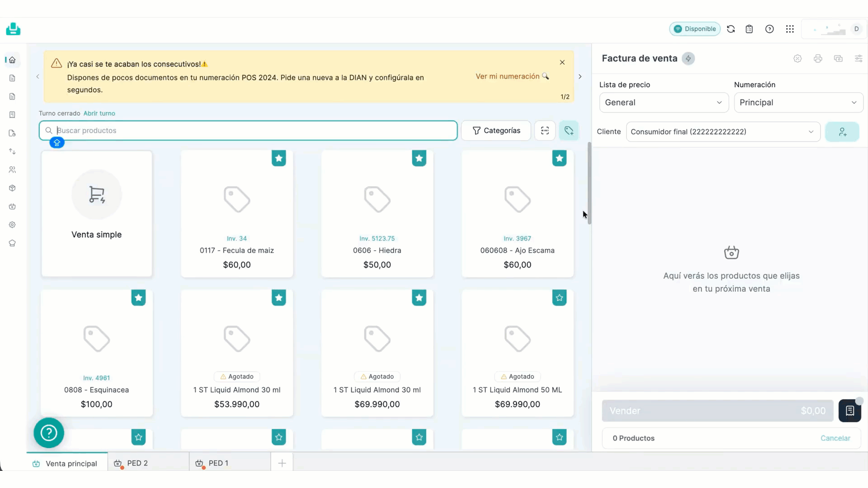
Task: Click the barcode scanner icon
Action: (545, 131)
